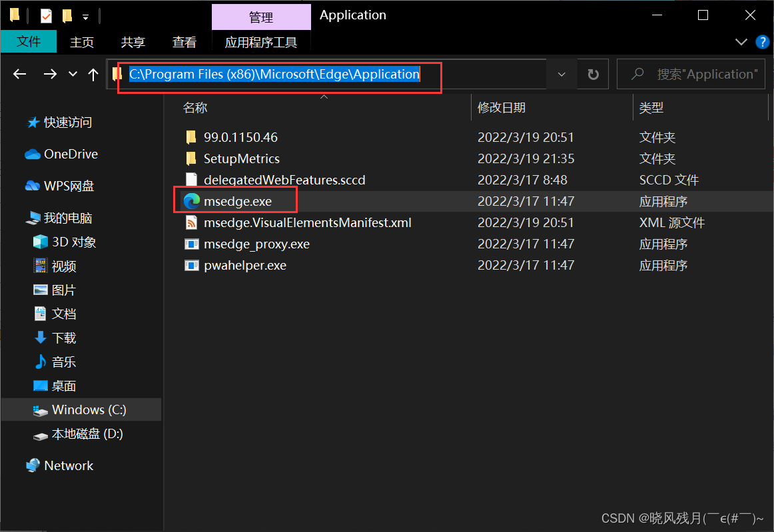Image resolution: width=774 pixels, height=532 pixels.
Task: Open the 桌面 folder
Action: (x=64, y=386)
